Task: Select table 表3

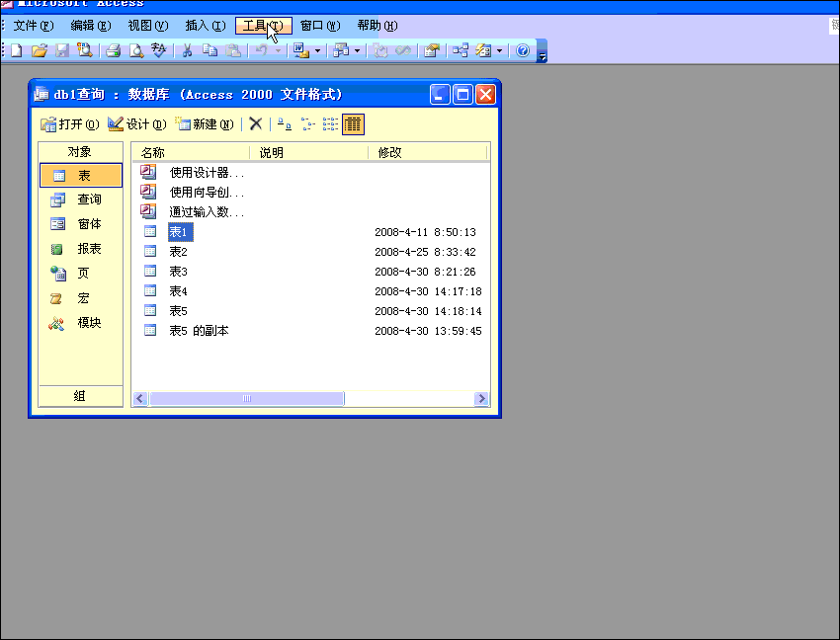Action: coord(179,272)
